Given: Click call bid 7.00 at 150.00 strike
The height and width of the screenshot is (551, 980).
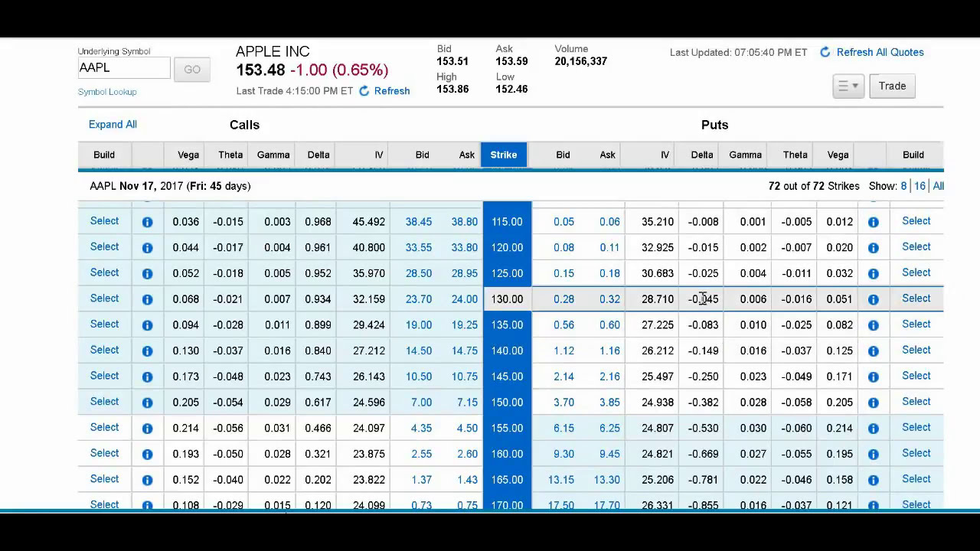Looking at the screenshot, I should pyautogui.click(x=421, y=403).
